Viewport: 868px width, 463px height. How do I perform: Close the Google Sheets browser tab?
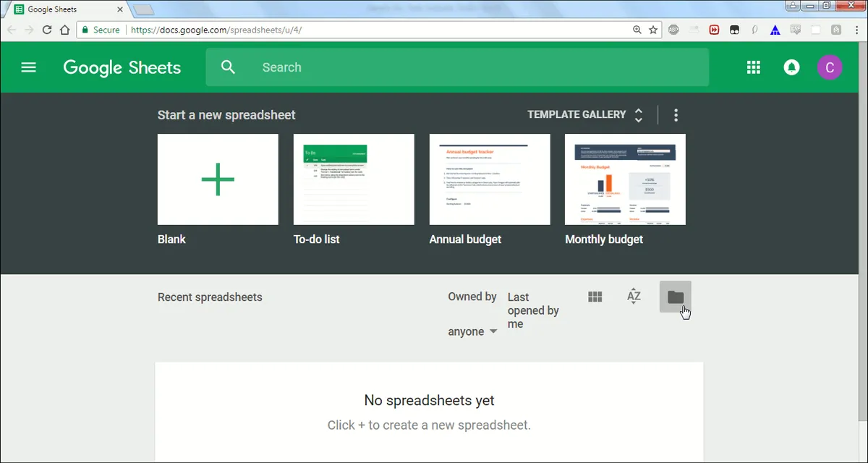(x=122, y=9)
